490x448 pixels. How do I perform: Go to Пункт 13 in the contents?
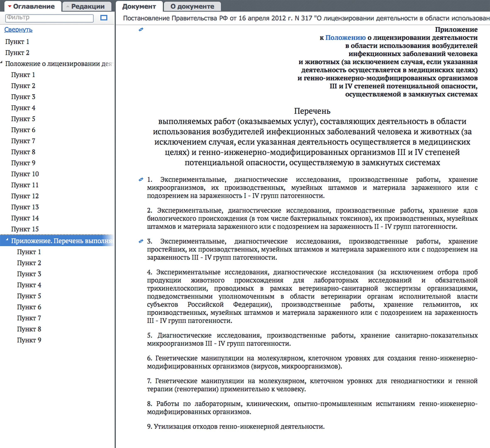pos(25,207)
